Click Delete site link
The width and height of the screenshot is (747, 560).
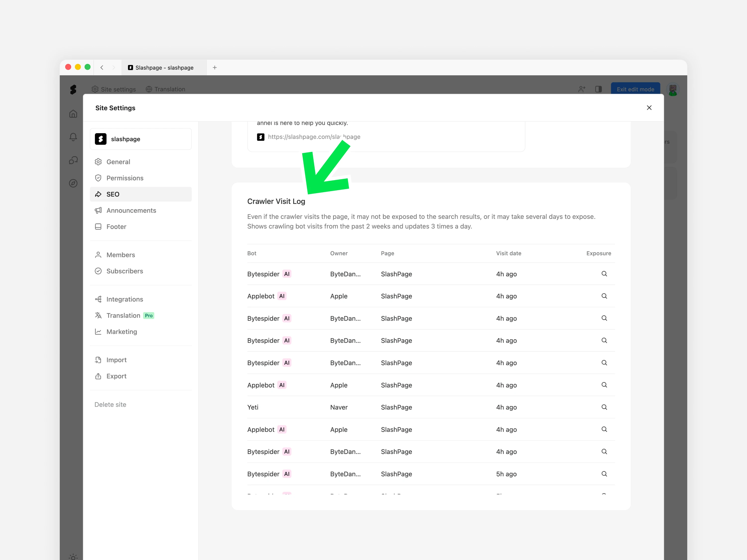click(x=110, y=404)
